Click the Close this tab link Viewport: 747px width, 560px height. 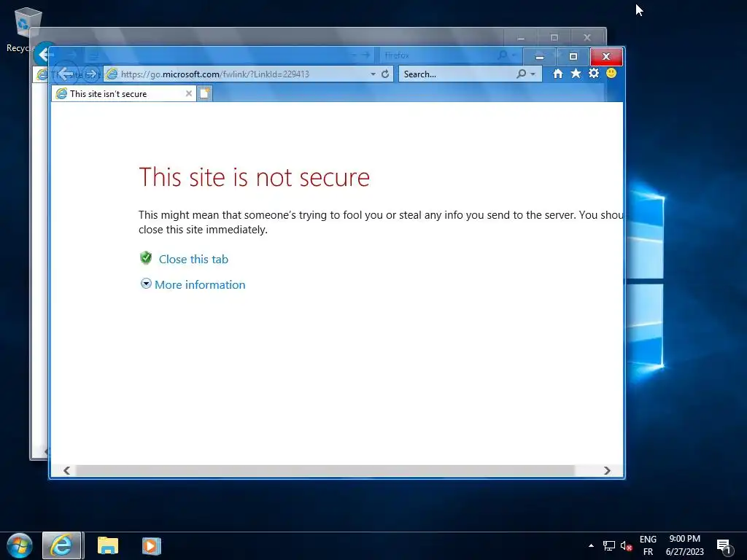coord(193,259)
